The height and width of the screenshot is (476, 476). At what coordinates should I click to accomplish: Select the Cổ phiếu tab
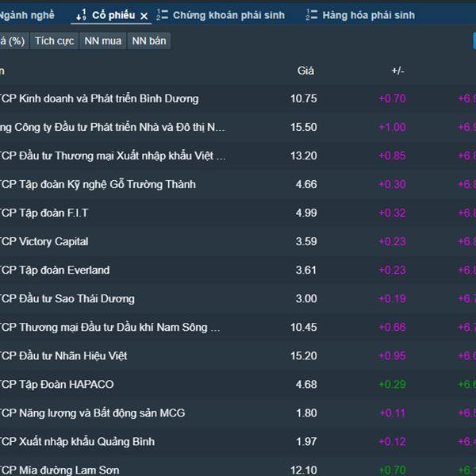coord(113,15)
